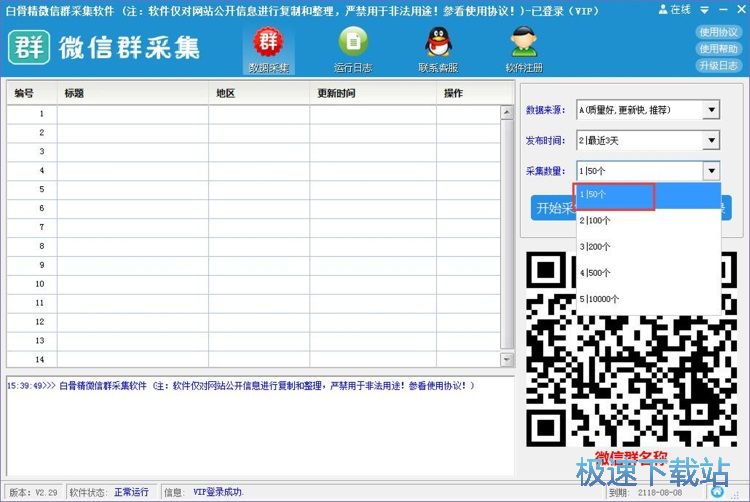Click the VIP登录成功 status message
Screen dimensions: 750x502
pyautogui.click(x=218, y=492)
